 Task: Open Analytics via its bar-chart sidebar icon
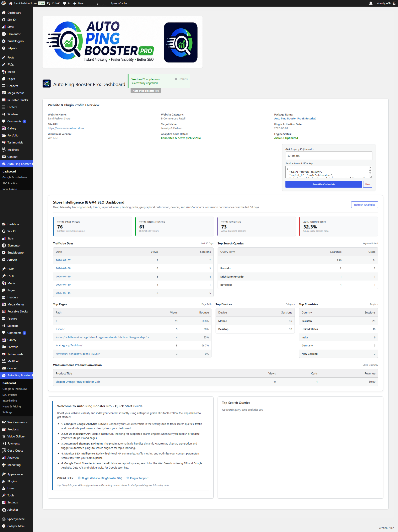point(4,457)
